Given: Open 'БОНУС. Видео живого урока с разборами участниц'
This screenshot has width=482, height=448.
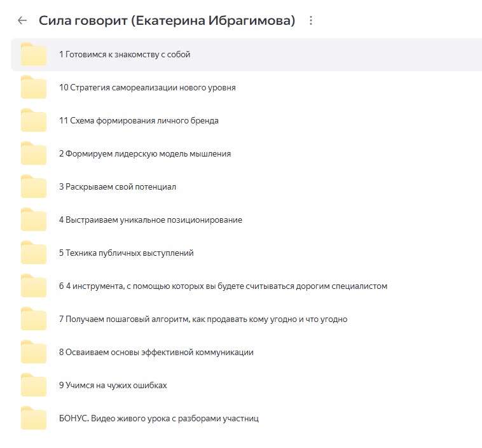Looking at the screenshot, I should point(159,419).
